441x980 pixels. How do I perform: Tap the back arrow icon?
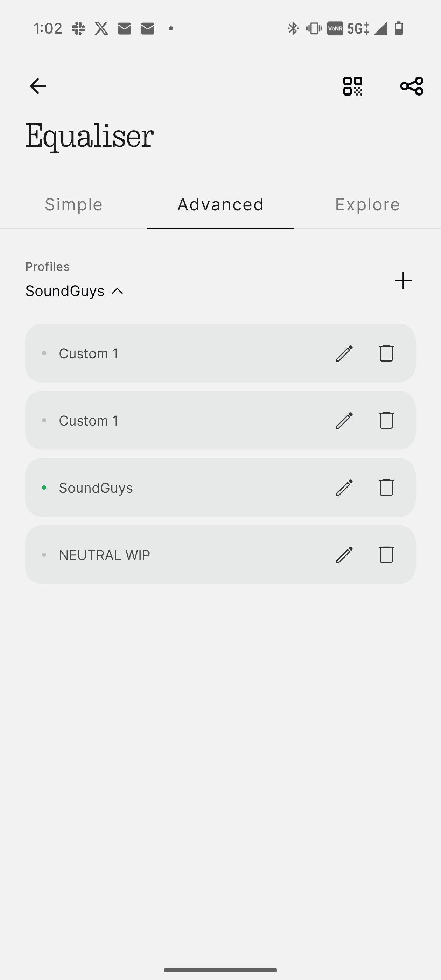click(x=38, y=86)
